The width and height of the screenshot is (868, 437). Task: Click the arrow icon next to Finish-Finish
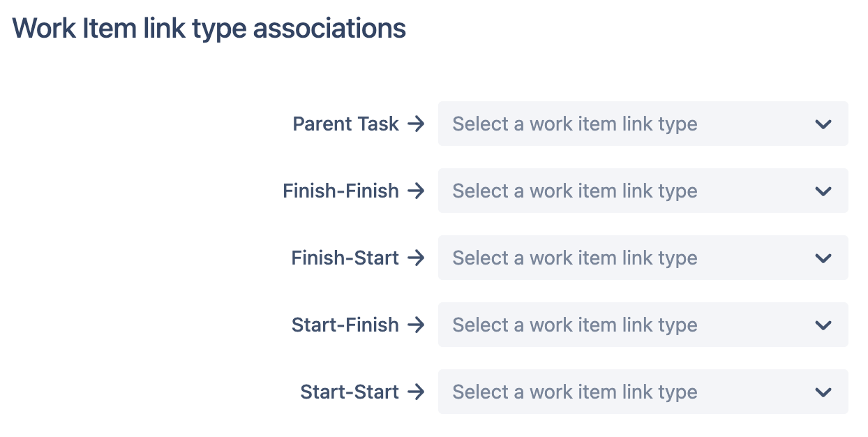[417, 191]
